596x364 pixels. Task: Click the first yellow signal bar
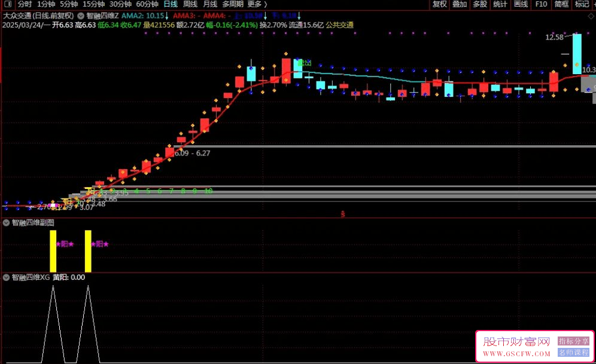tap(53, 251)
